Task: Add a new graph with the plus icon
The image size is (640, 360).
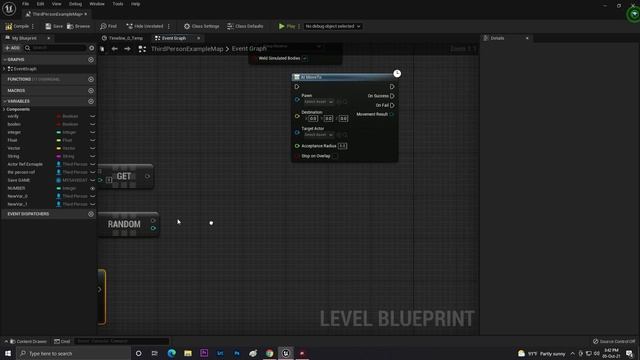Action: click(91, 60)
